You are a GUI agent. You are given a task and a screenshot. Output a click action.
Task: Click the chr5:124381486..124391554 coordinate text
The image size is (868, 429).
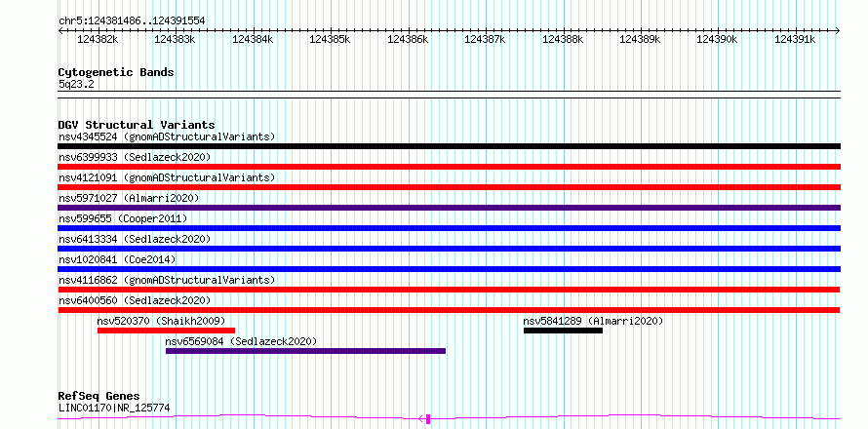click(132, 21)
